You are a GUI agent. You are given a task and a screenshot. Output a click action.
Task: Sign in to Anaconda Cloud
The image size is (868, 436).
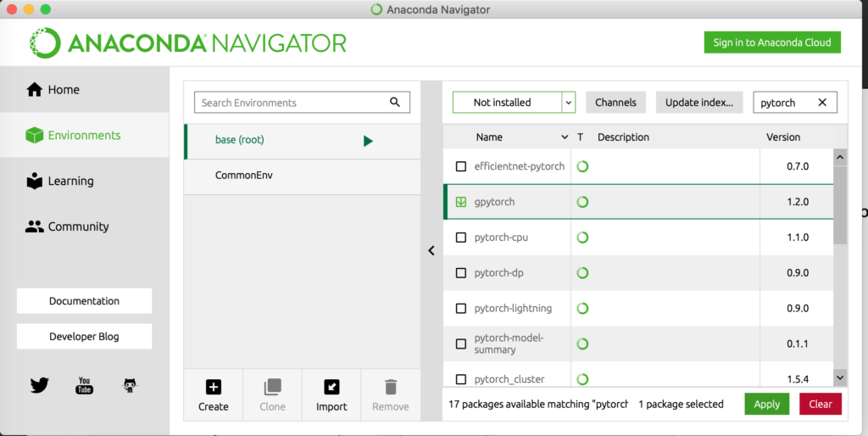pyautogui.click(x=772, y=42)
